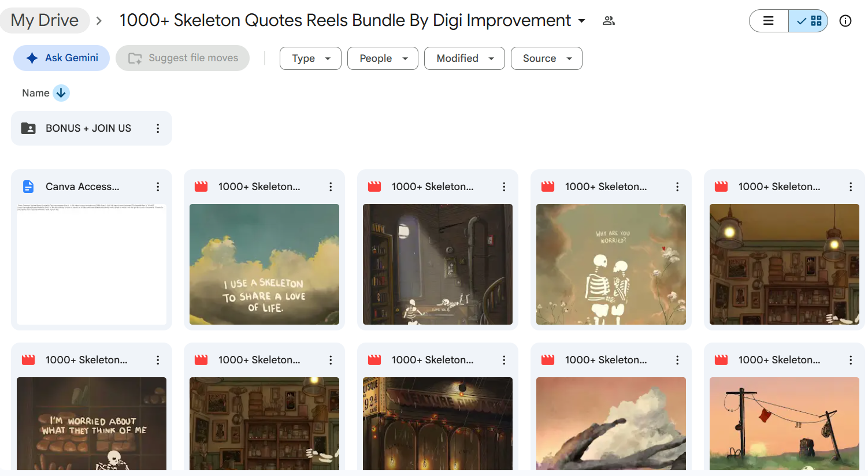This screenshot has width=868, height=476.
Task: Click video icon above 'I USE A SKELETON' thumbnail
Action: [201, 187]
